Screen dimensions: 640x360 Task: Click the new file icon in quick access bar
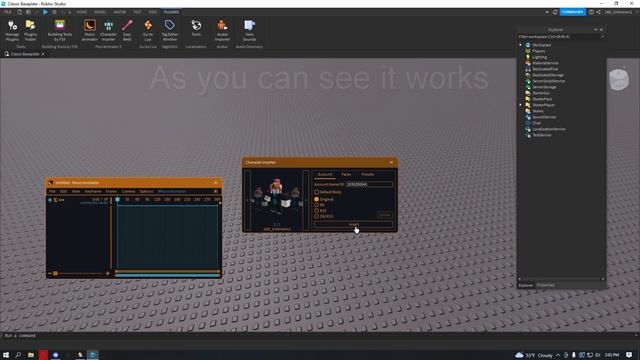(19, 12)
